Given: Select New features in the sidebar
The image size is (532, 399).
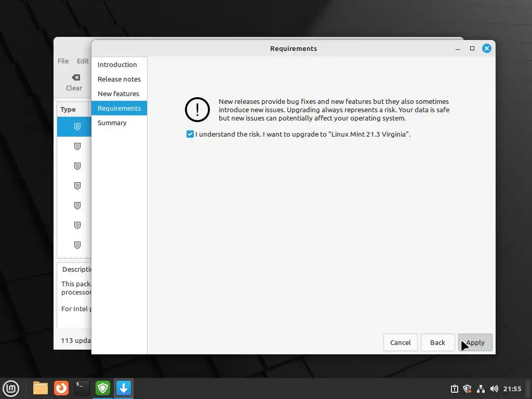Looking at the screenshot, I should 119,94.
